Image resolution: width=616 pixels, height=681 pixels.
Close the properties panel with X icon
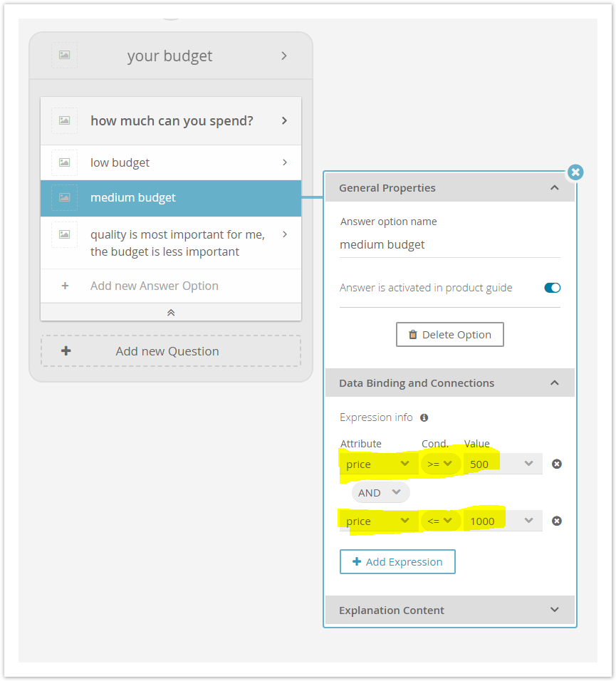pos(575,172)
